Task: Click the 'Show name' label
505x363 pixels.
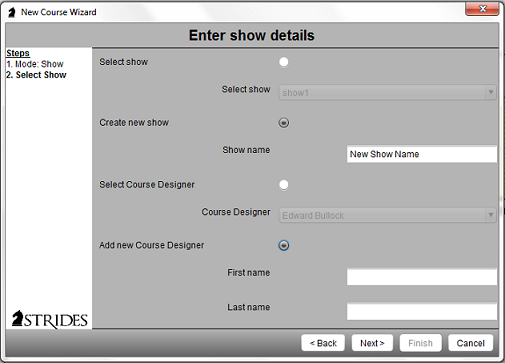Action: (x=246, y=150)
